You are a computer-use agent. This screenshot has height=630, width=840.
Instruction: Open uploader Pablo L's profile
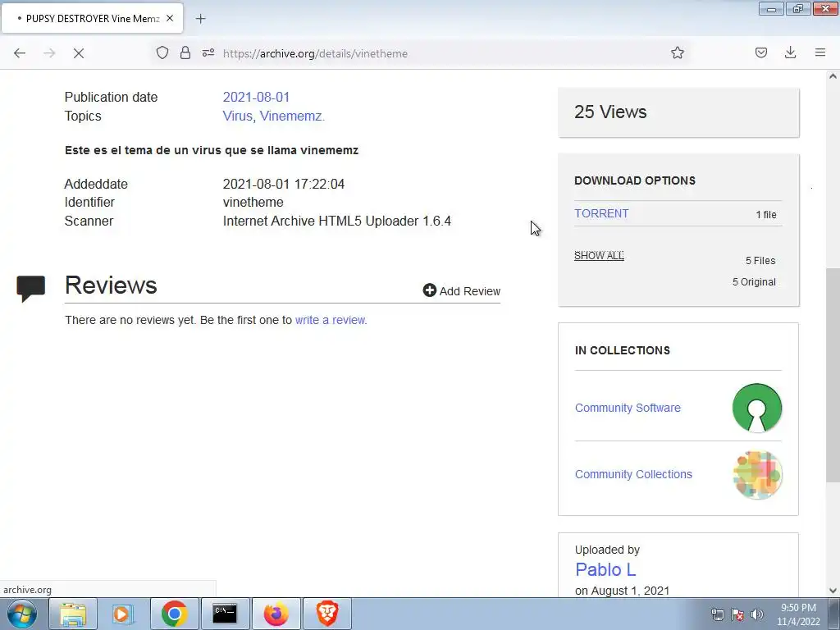605,569
